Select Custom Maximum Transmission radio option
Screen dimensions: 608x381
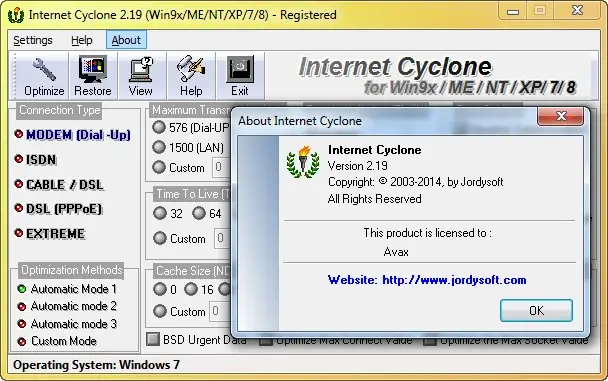159,167
